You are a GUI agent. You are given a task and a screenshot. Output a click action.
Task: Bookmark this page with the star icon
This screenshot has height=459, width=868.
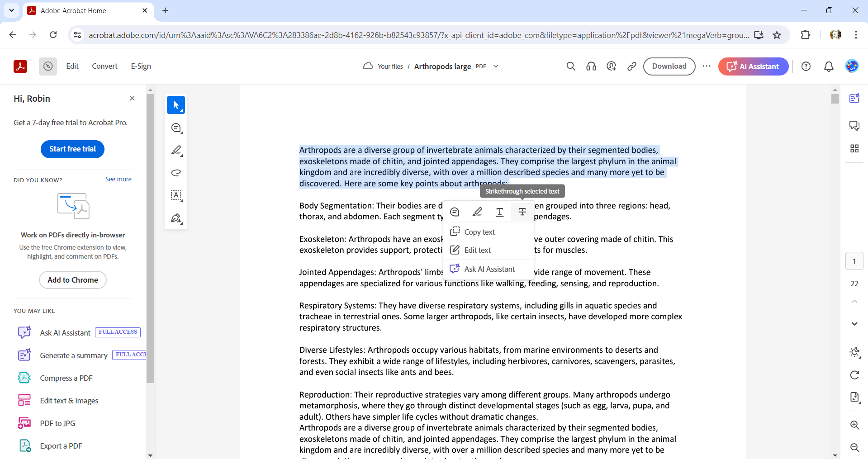(777, 35)
